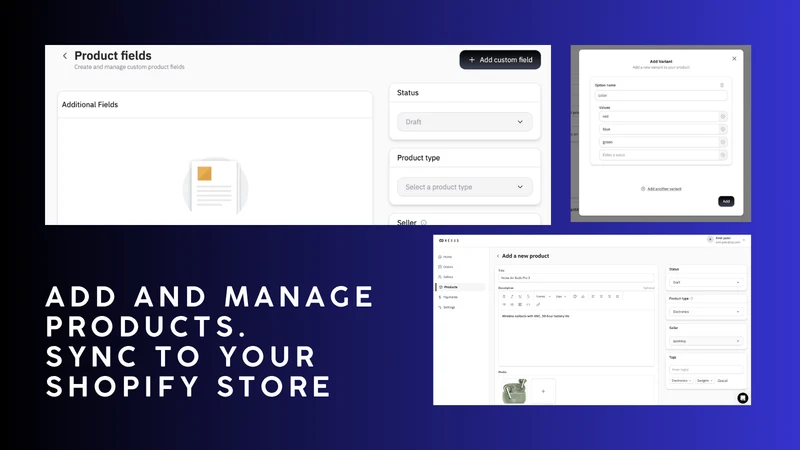Toggle strikethrough in description editor

[528, 296]
